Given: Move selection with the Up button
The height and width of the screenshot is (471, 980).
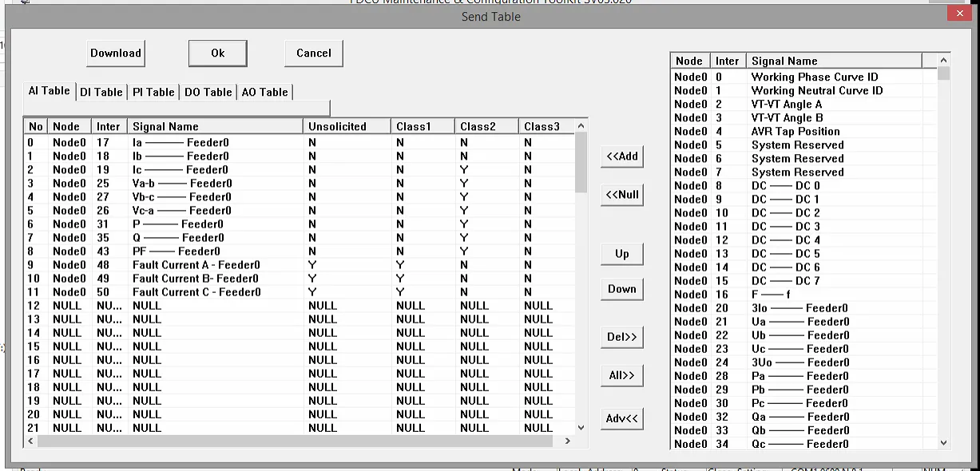Looking at the screenshot, I should (622, 254).
